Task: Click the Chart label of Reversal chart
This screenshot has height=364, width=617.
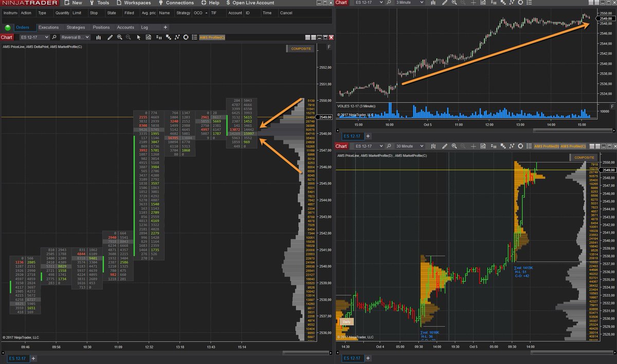Action: pyautogui.click(x=7, y=37)
